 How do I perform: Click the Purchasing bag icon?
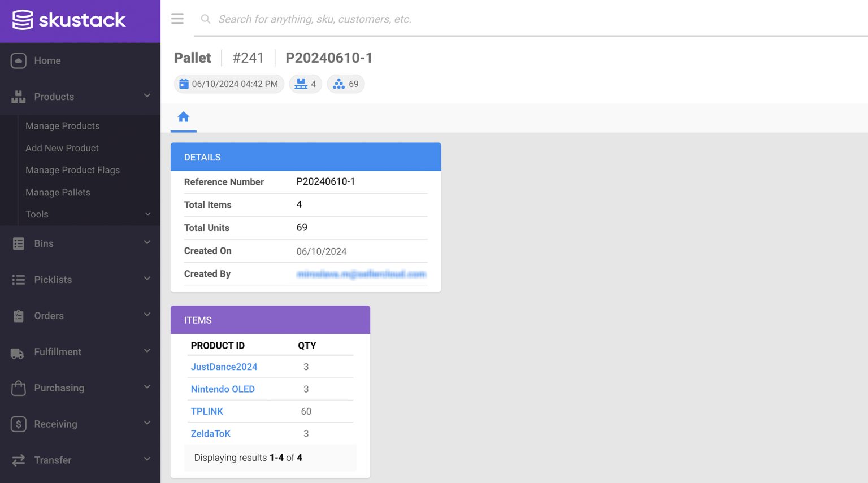pyautogui.click(x=18, y=388)
